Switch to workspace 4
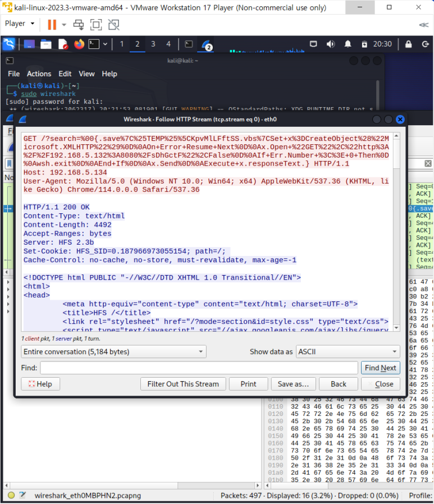Viewport: 434px width, 504px height. point(168,44)
